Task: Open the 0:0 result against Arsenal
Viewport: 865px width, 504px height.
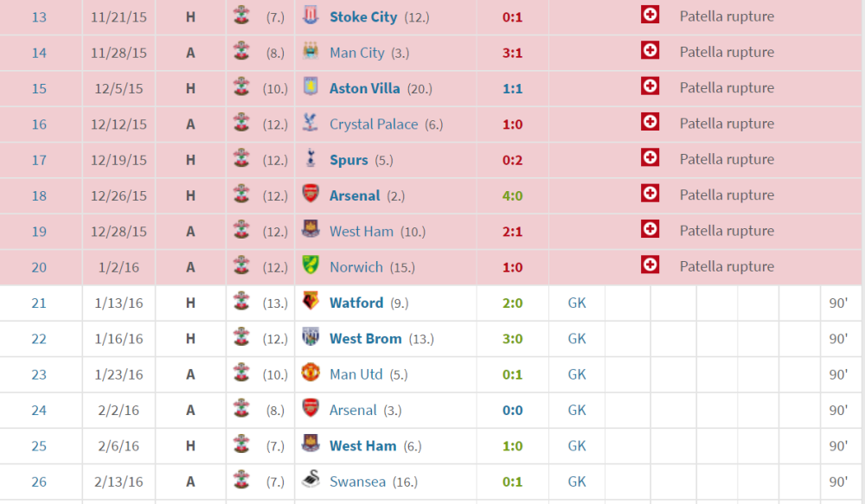Action: pos(513,410)
